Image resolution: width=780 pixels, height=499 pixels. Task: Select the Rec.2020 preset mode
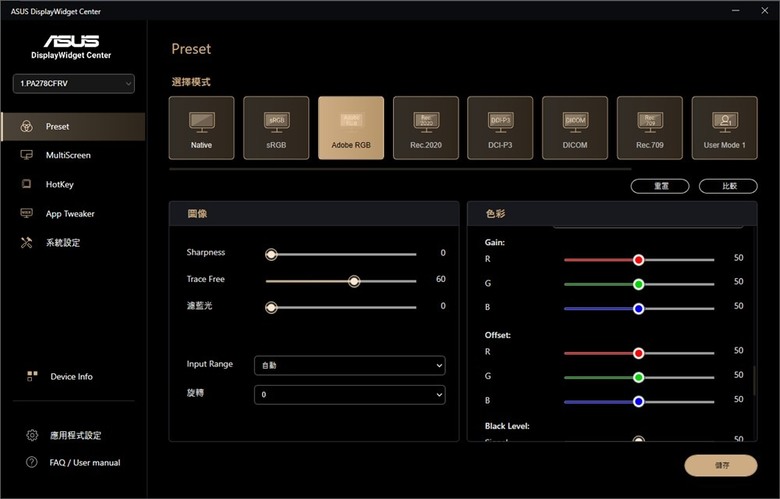426,128
